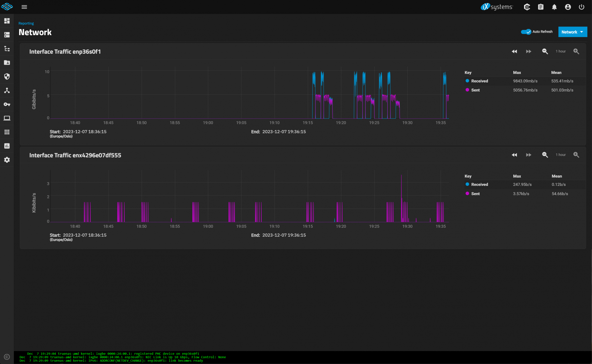Click Sent magenta swatch for enp36s0f1
This screenshot has width=592, height=364.
click(467, 90)
